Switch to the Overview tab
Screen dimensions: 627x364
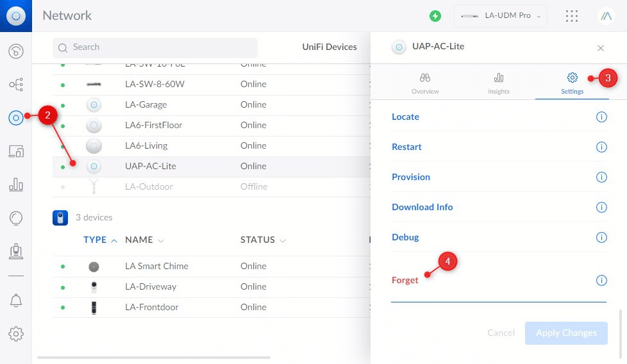point(425,83)
